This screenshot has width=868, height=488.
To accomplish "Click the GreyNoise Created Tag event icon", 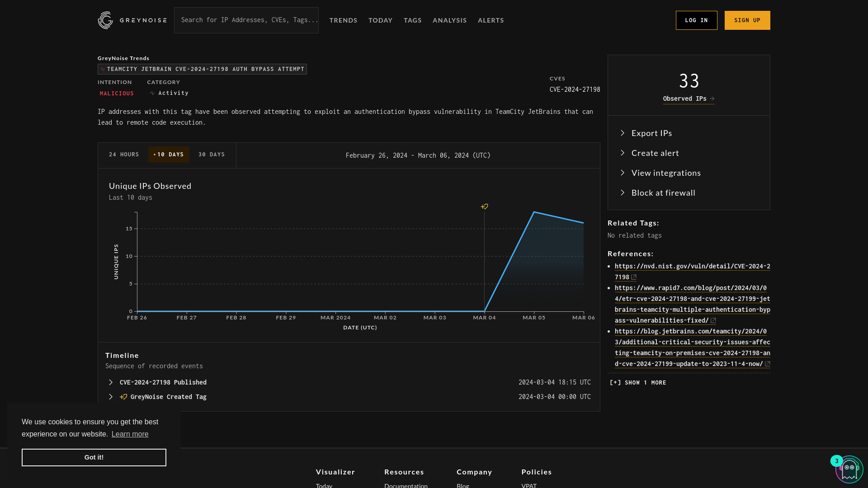I will [123, 397].
